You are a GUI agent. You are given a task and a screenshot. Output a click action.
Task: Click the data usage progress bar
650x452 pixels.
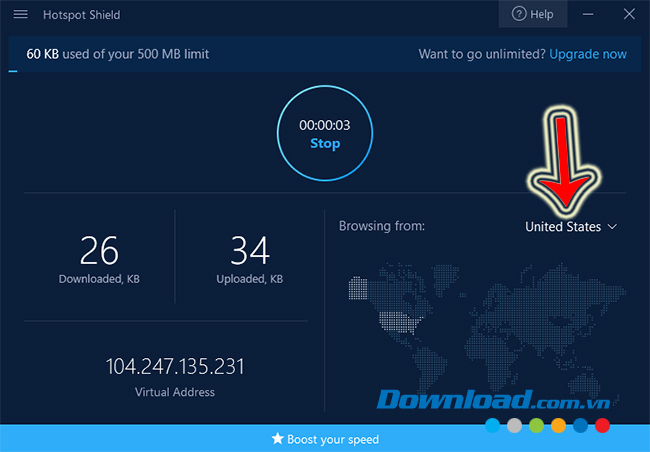pyautogui.click(x=14, y=71)
